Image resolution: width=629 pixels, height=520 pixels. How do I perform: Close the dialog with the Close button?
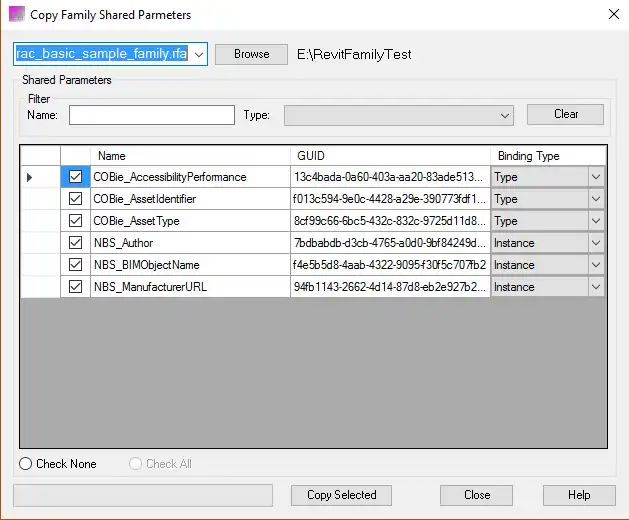[x=477, y=495]
